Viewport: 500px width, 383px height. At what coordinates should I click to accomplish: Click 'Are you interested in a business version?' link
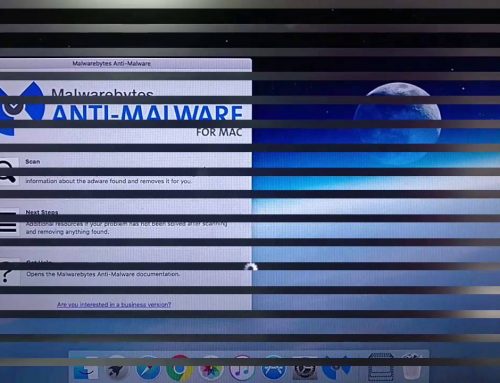(x=114, y=305)
